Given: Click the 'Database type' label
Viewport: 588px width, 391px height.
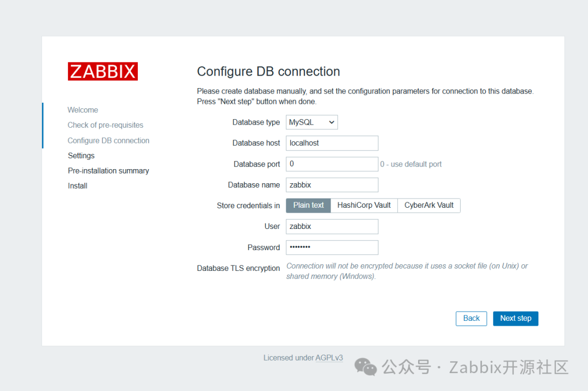Looking at the screenshot, I should point(256,122).
